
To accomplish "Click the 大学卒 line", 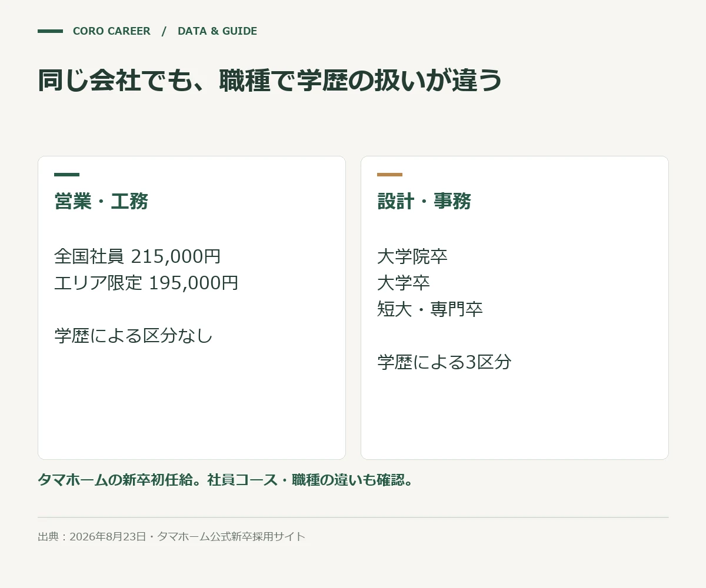I will 404,283.
